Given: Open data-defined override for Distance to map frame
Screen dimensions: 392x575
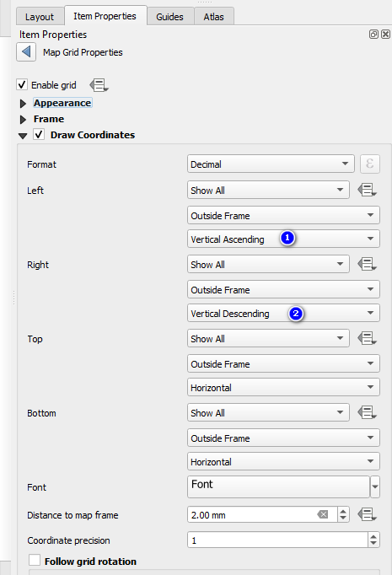Looking at the screenshot, I should point(367,514).
